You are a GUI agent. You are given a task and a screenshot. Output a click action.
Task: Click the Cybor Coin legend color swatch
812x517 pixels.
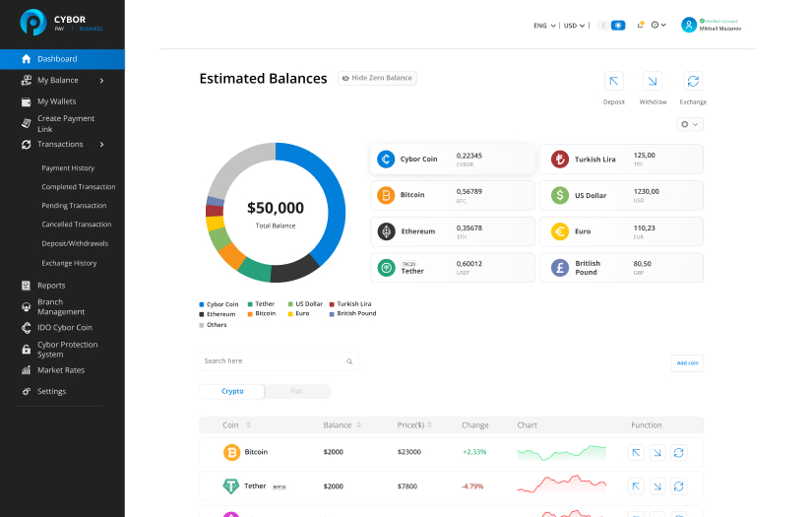click(202, 304)
